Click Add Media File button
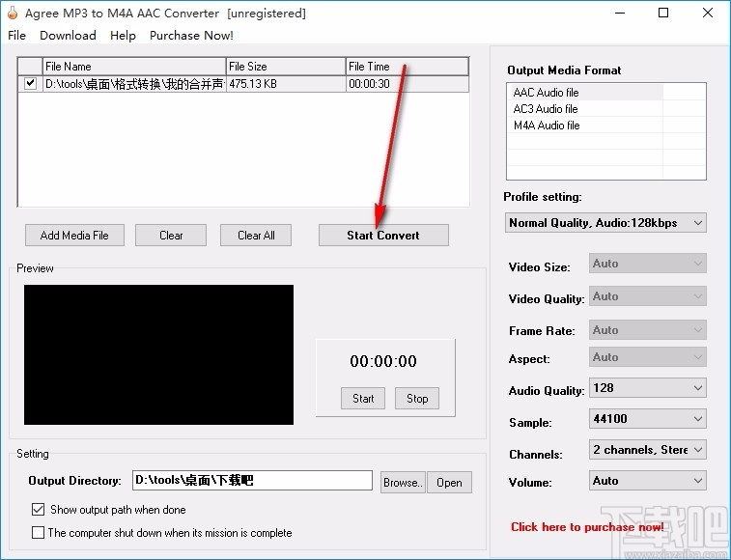 click(74, 235)
